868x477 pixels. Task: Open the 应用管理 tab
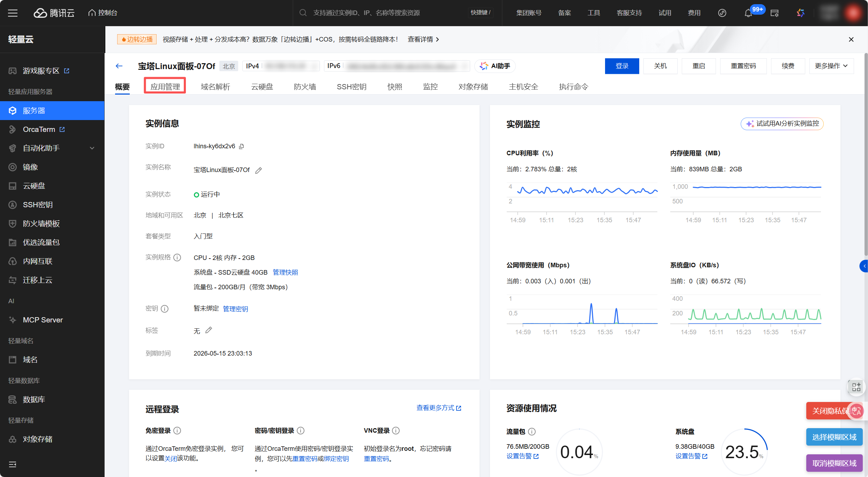point(165,87)
